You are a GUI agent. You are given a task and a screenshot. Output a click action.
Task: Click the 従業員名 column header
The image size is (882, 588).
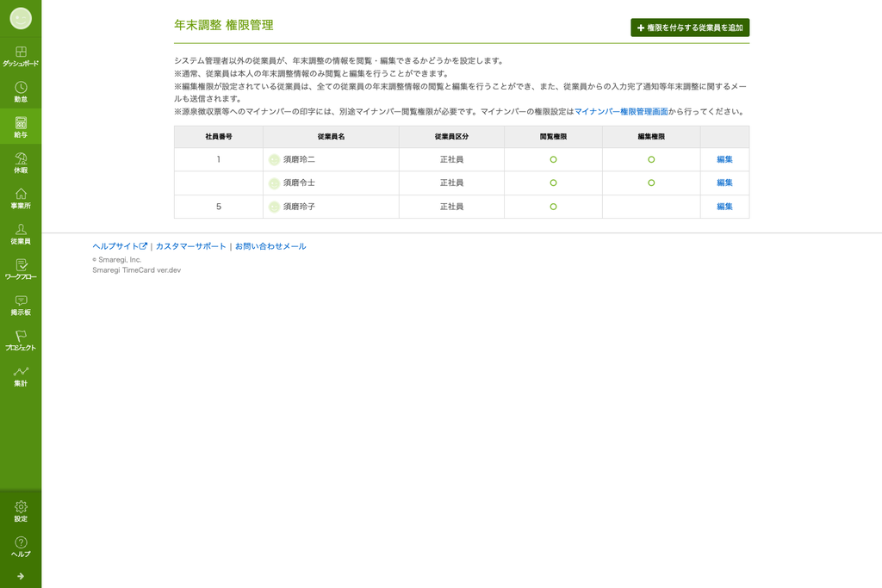[331, 137]
